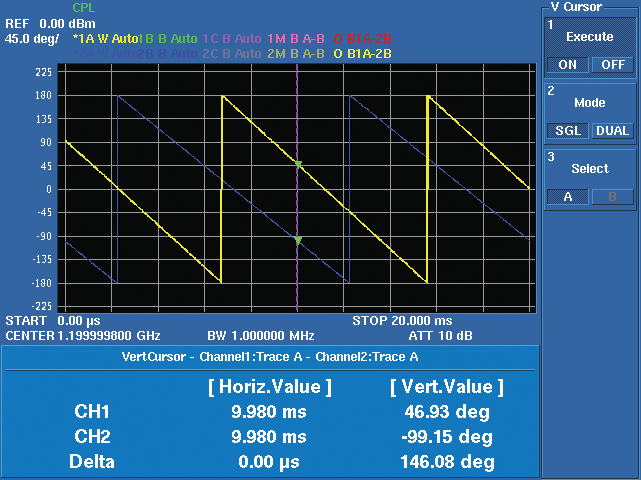Image resolution: width=641 pixels, height=480 pixels.
Task: Set cursor mode to SGL
Action: [x=568, y=131]
